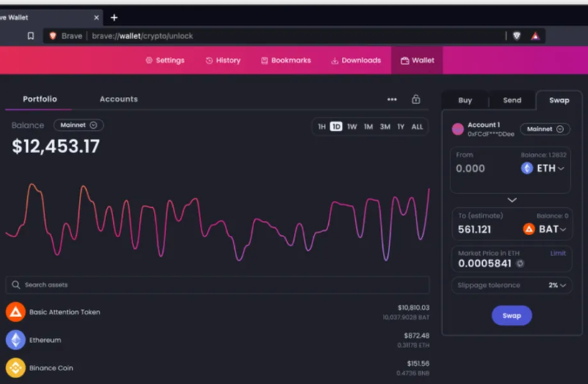Click the address bar URL brave://wallet/crypto/unlock
588x384 pixels.
(142, 36)
